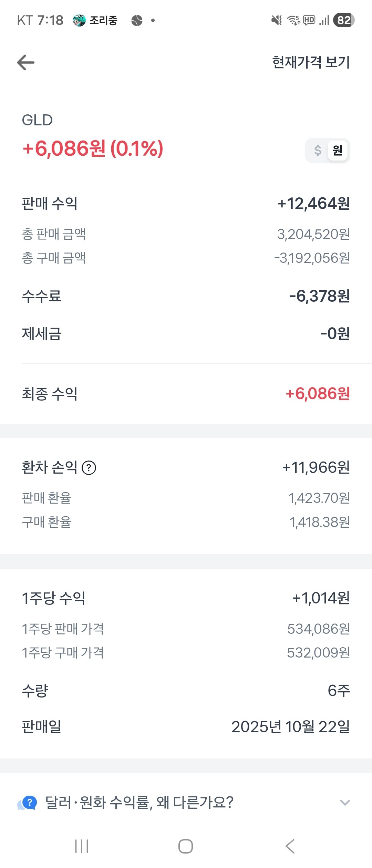This screenshot has height=868, width=372.
Task: Tap the GLD ticker title
Action: click(x=37, y=120)
